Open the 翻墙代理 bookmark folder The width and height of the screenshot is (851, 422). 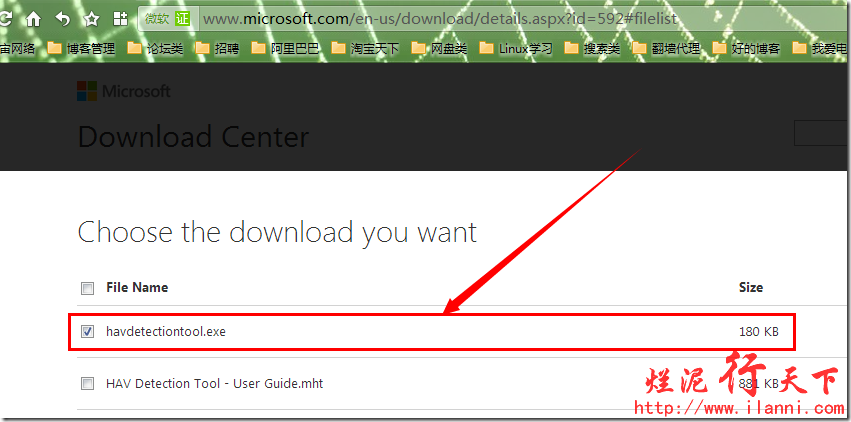(666, 49)
